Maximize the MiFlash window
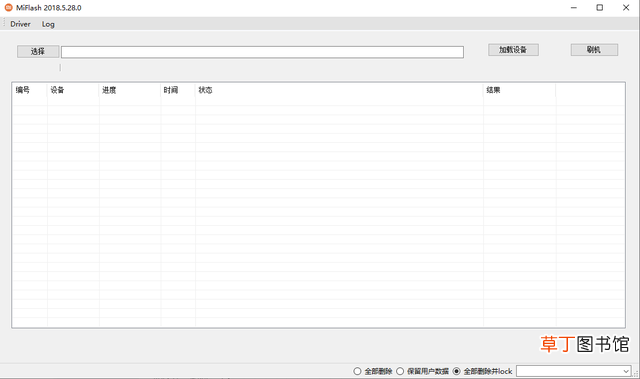 coord(600,7)
